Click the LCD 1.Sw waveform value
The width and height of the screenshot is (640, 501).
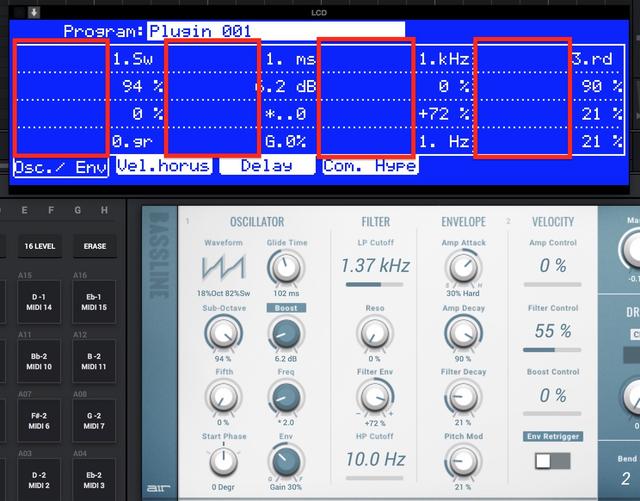[x=132, y=60]
